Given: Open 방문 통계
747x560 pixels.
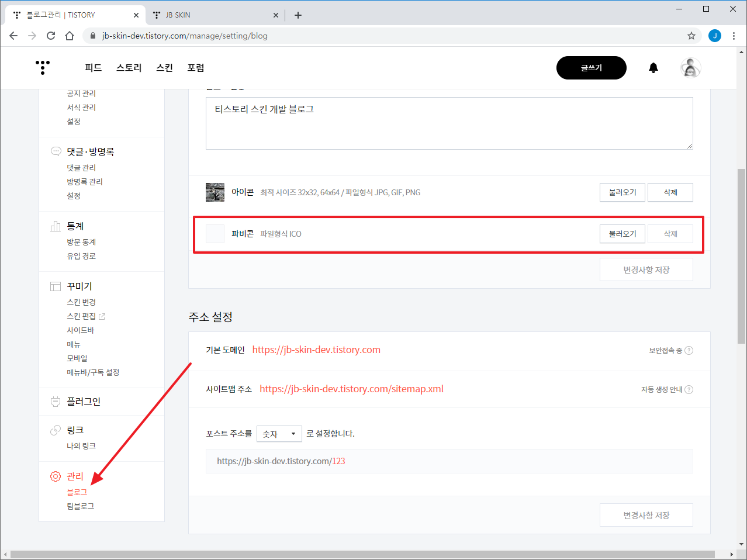Looking at the screenshot, I should pos(81,242).
